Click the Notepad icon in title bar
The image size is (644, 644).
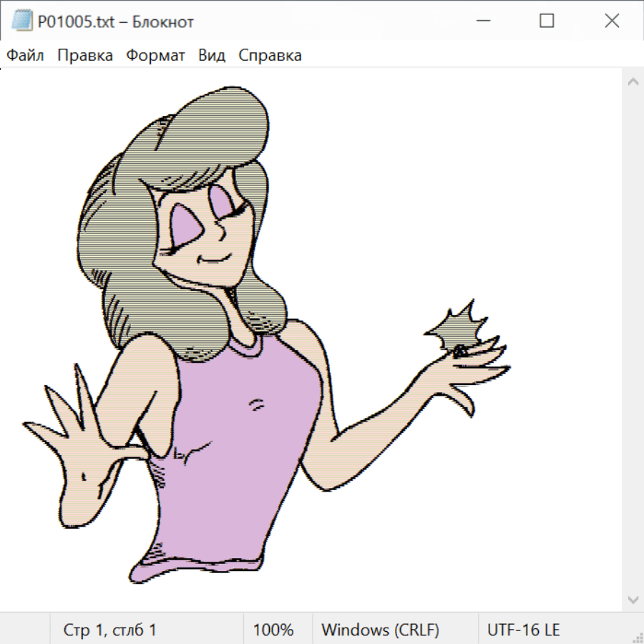[x=21, y=21]
